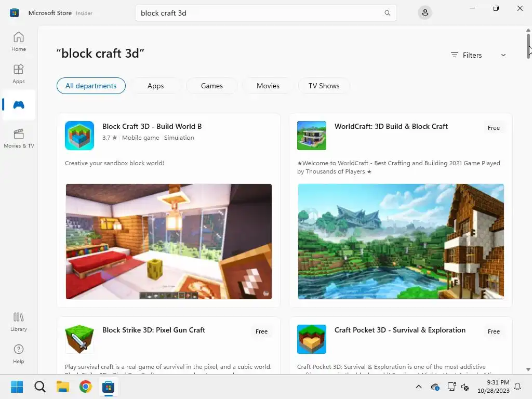Open Block Craft 3D - Build World B title
The image size is (532, 399).
coord(152,126)
